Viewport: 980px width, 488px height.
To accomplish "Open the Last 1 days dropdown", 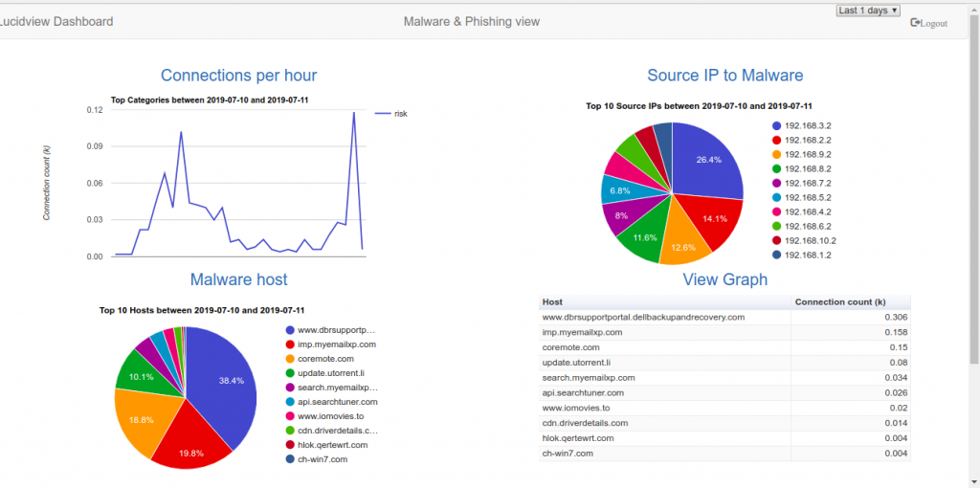I will pyautogui.click(x=867, y=11).
